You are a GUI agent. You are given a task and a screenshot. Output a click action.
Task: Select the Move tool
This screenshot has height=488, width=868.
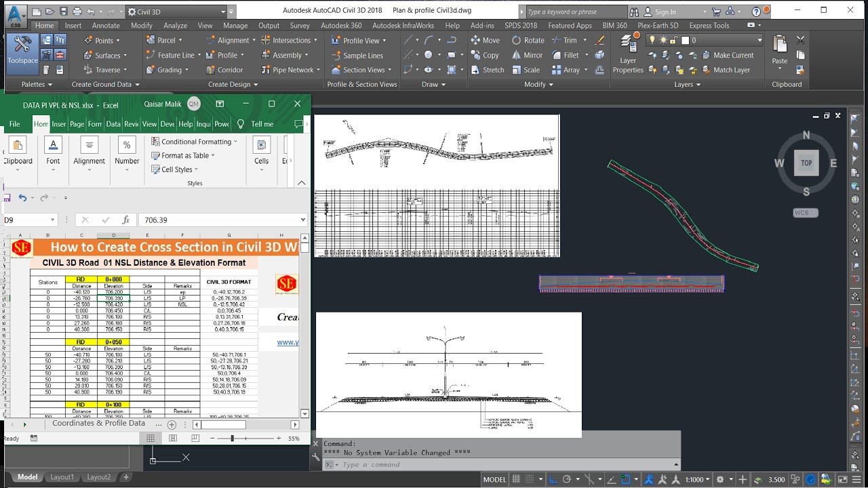click(485, 41)
